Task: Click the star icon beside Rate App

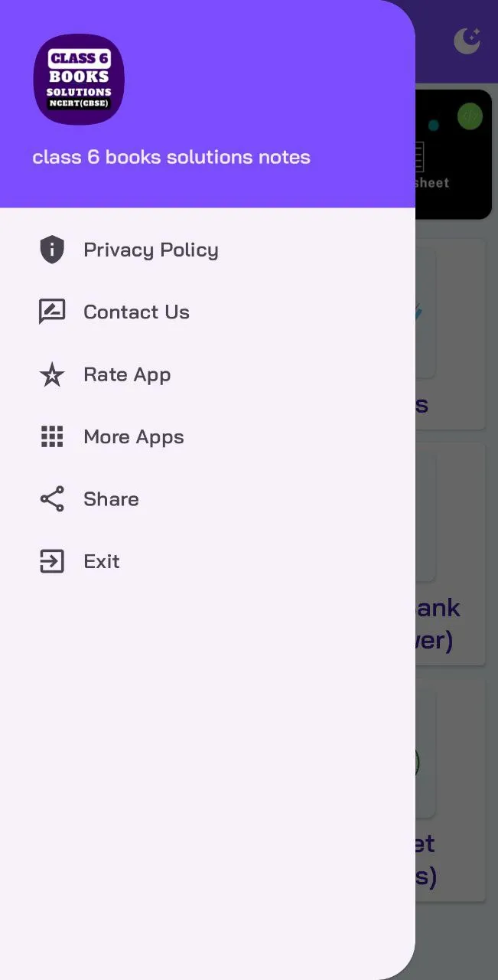Action: [52, 374]
